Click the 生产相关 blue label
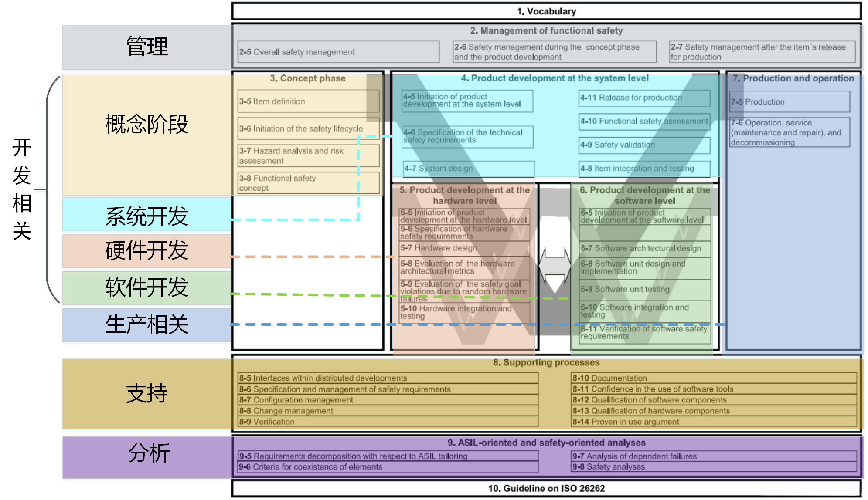Viewport: 868px width, 500px height. point(147,325)
